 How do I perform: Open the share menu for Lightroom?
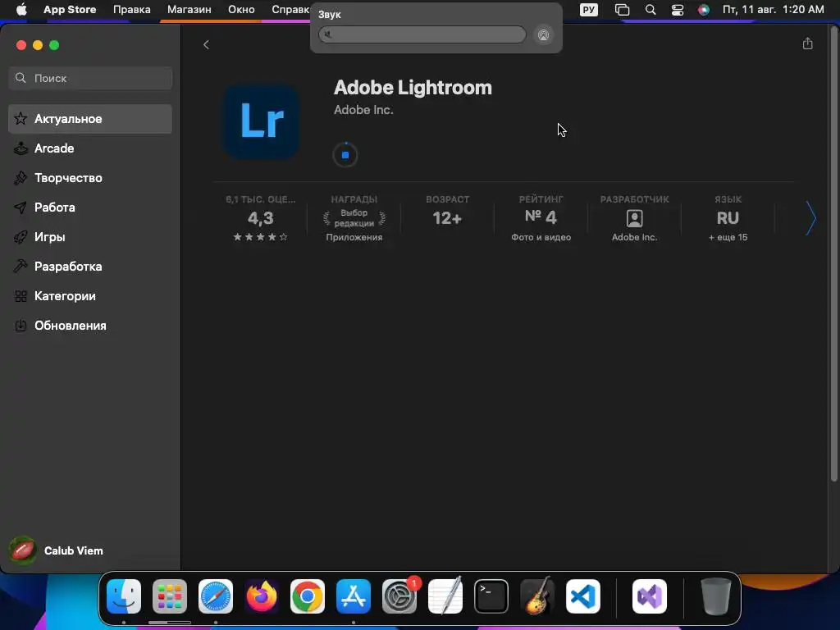(x=808, y=44)
